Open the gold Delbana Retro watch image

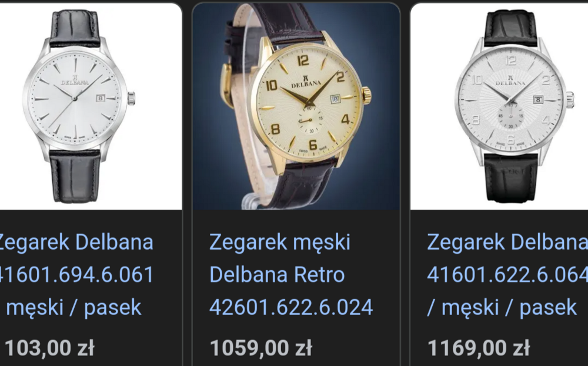point(296,106)
